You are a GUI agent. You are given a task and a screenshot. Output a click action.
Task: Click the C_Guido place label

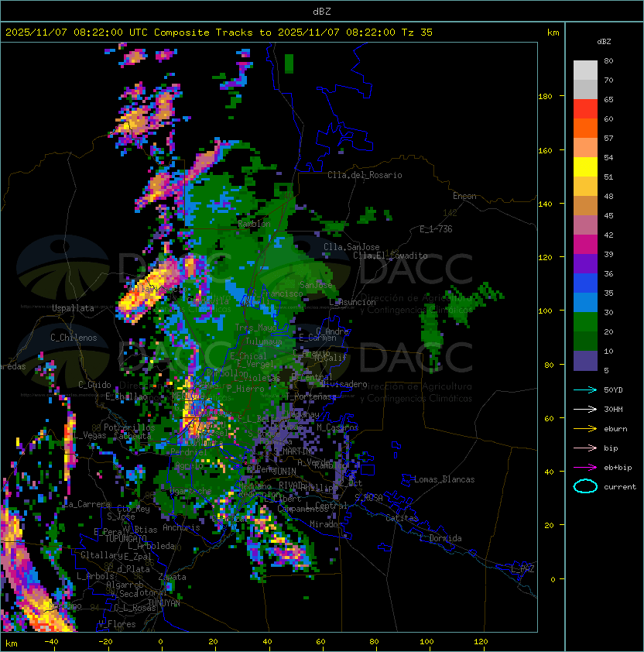(94, 385)
